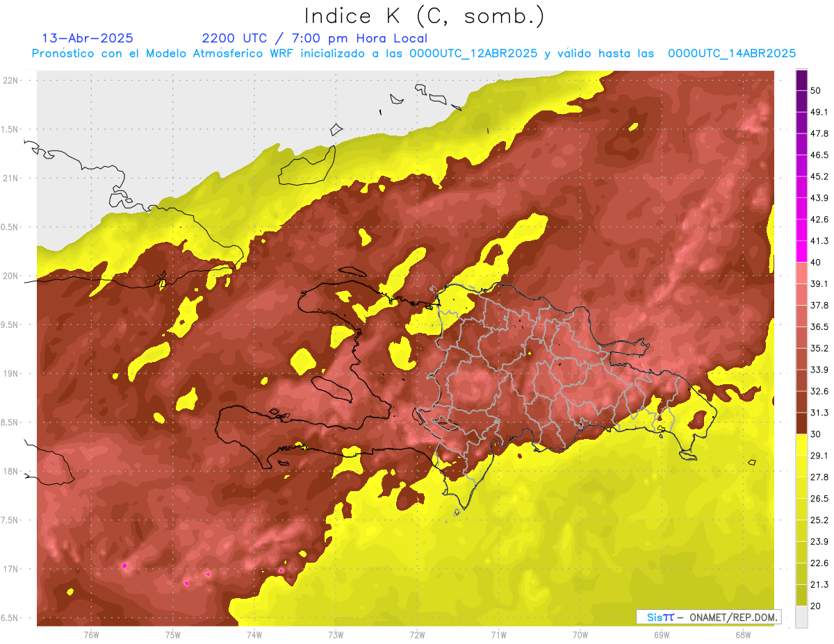
Task: Click the colorbar label "27.8"
Action: 819,477
